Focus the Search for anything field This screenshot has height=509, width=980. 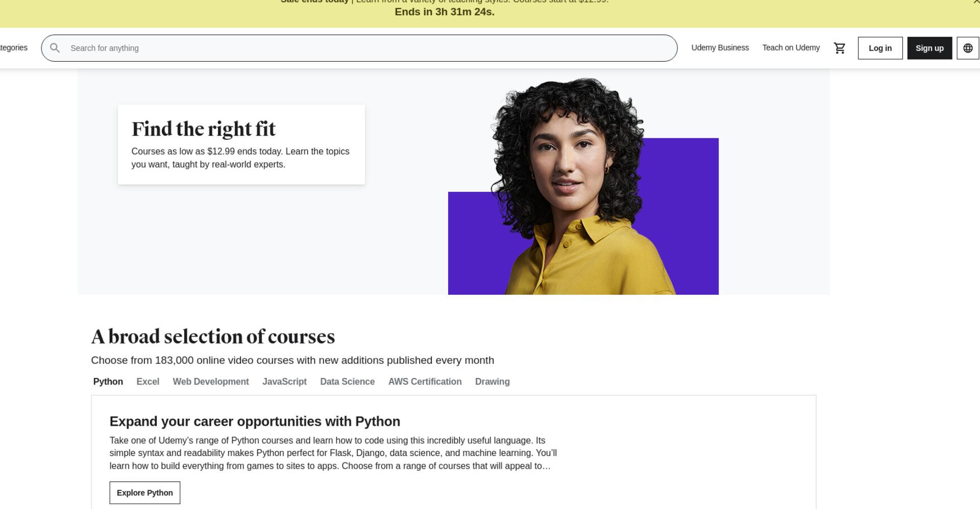click(359, 48)
